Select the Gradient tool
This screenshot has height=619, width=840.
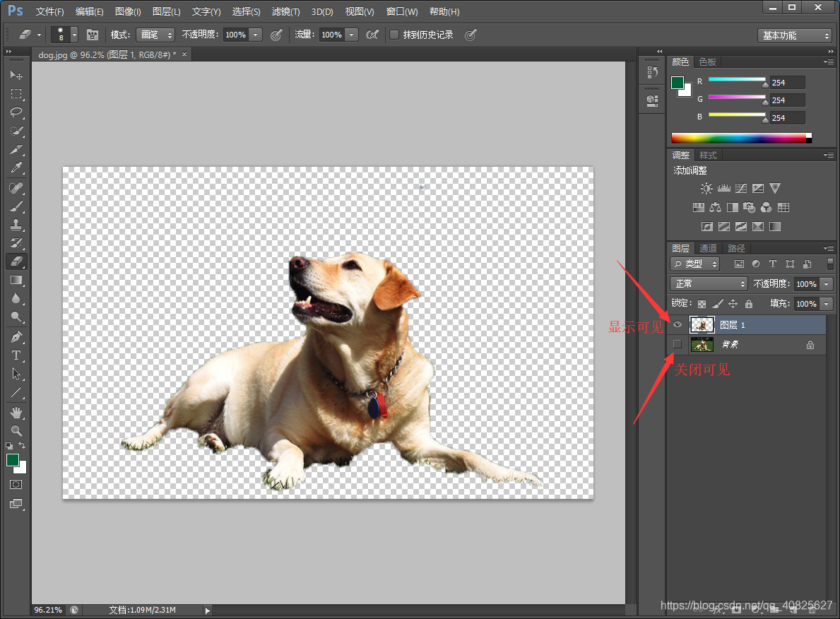tap(16, 280)
